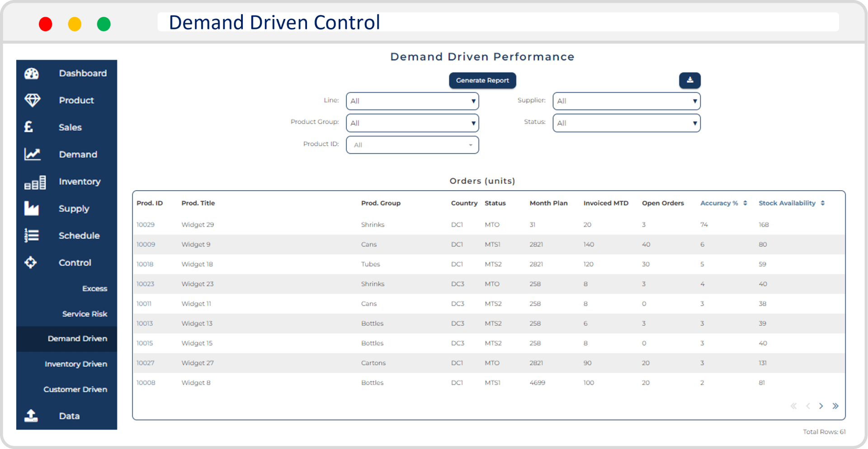Go to the next table page
The height and width of the screenshot is (449, 868).
pyautogui.click(x=821, y=406)
